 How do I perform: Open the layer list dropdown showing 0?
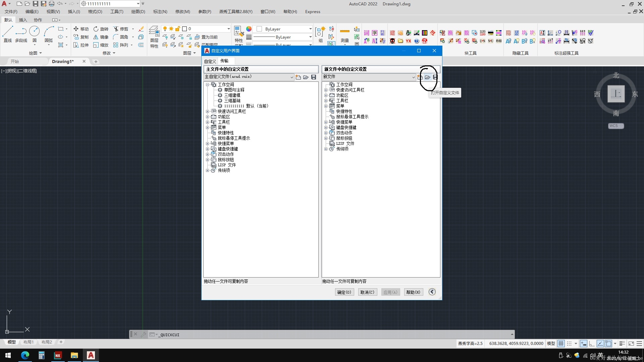196,29
